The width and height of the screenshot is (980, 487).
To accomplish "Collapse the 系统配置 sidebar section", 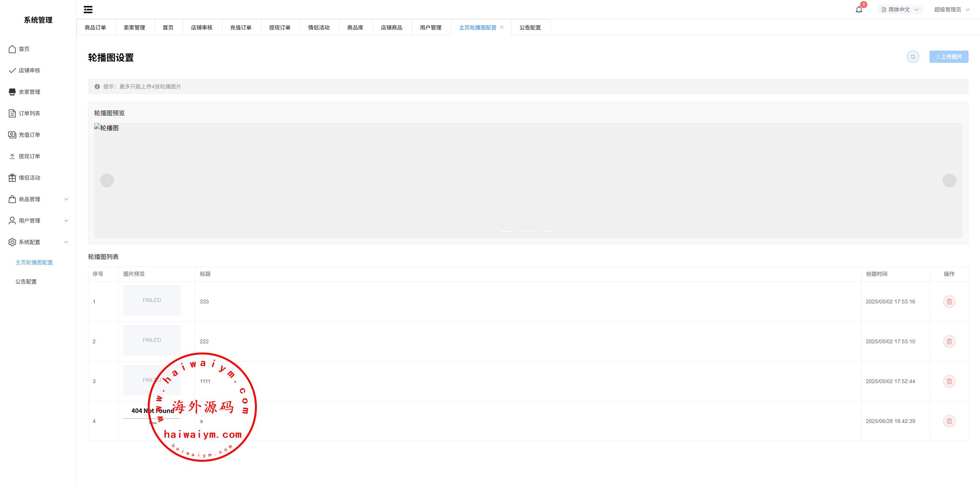I will click(38, 242).
